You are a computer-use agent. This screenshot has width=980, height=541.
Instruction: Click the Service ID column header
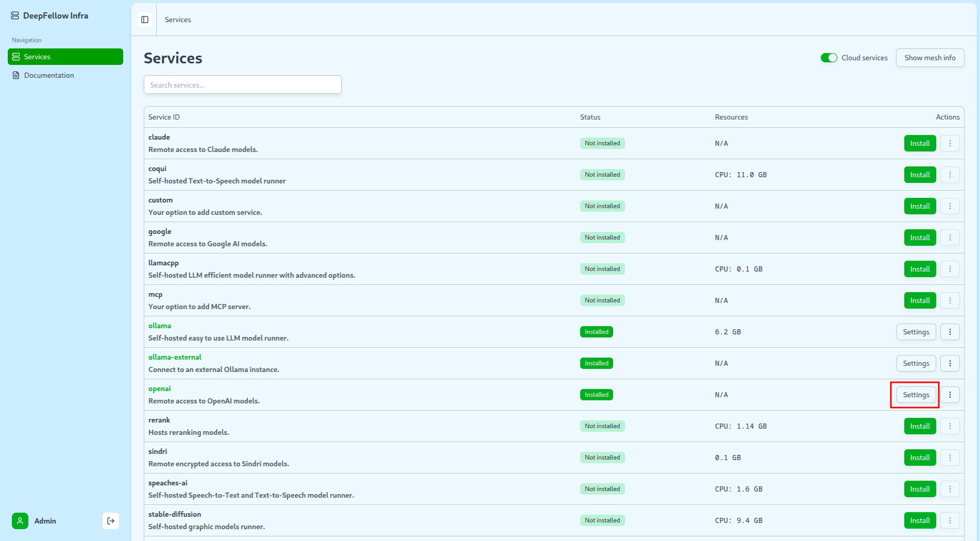pyautogui.click(x=164, y=117)
